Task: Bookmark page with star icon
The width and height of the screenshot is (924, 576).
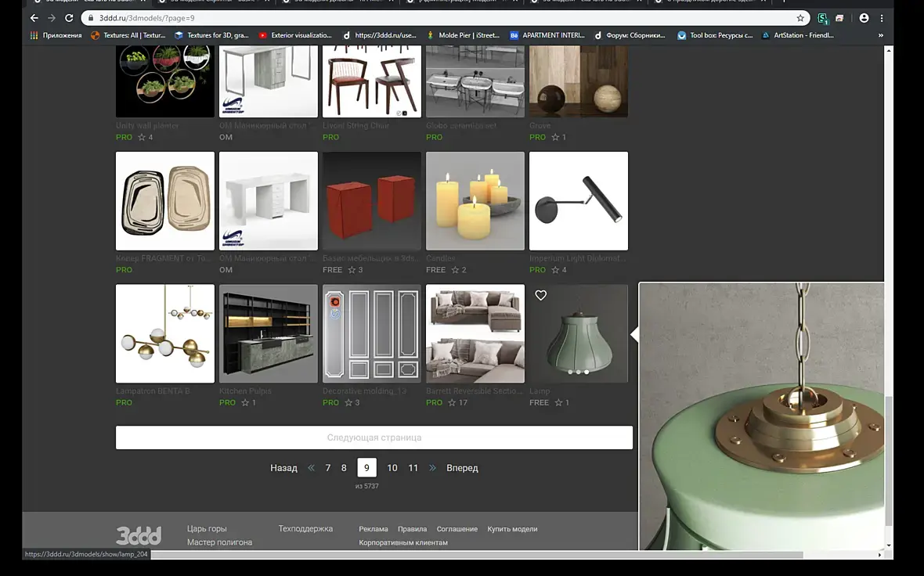Action: coord(800,18)
